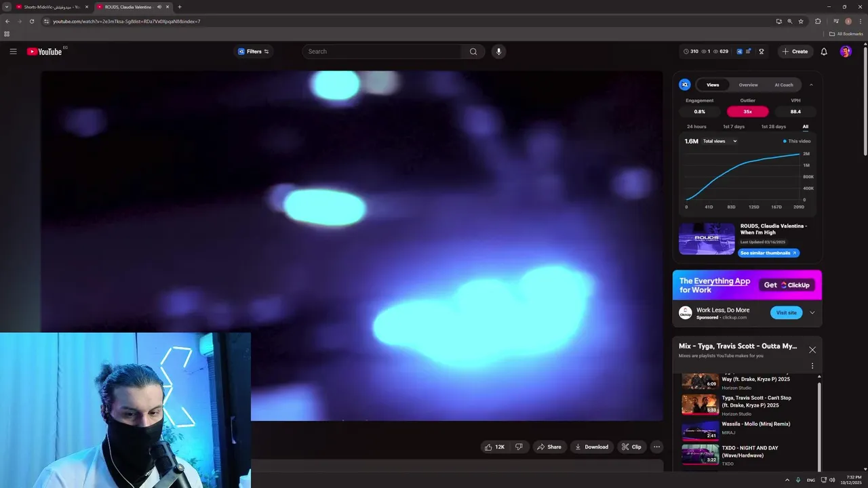This screenshot has width=868, height=488.
Task: Open the Mix playlist three-dot menu
Action: tap(812, 366)
